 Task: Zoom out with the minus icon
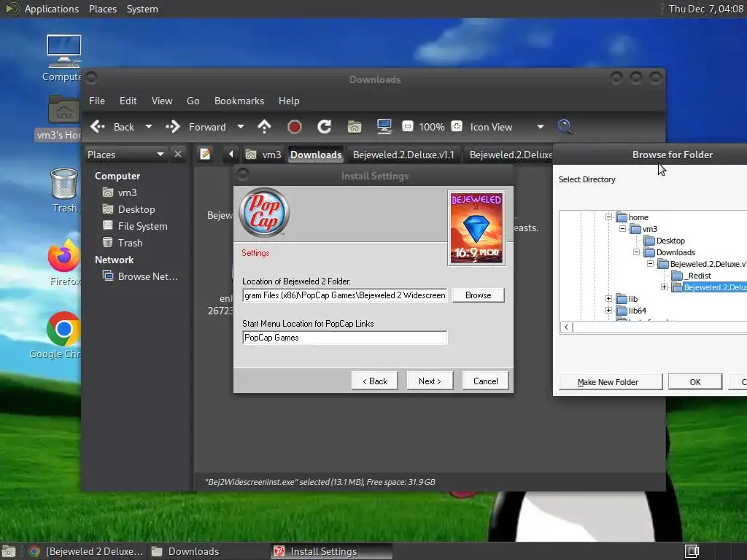407,126
